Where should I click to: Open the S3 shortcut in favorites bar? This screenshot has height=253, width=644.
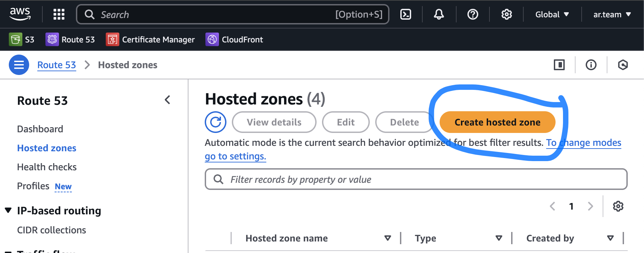tap(22, 40)
